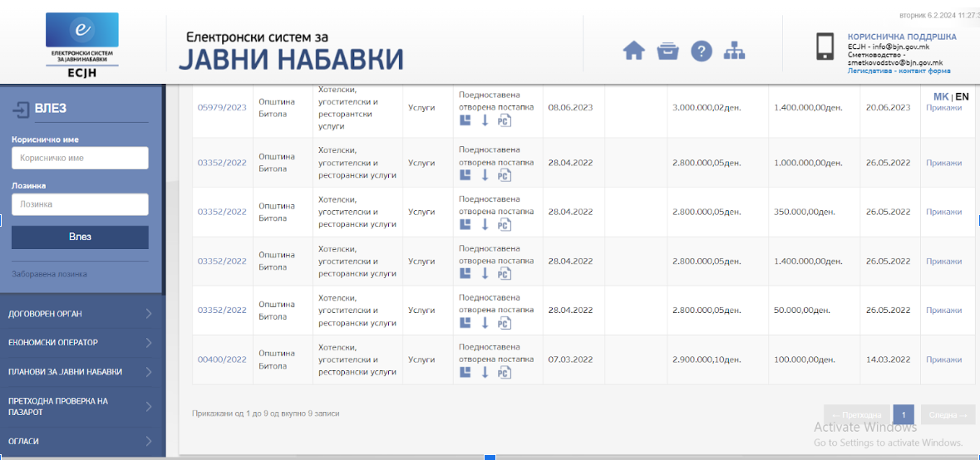The width and height of the screenshot is (980, 460).
Task: Focus the Корисничко име input field
Action: tap(80, 158)
